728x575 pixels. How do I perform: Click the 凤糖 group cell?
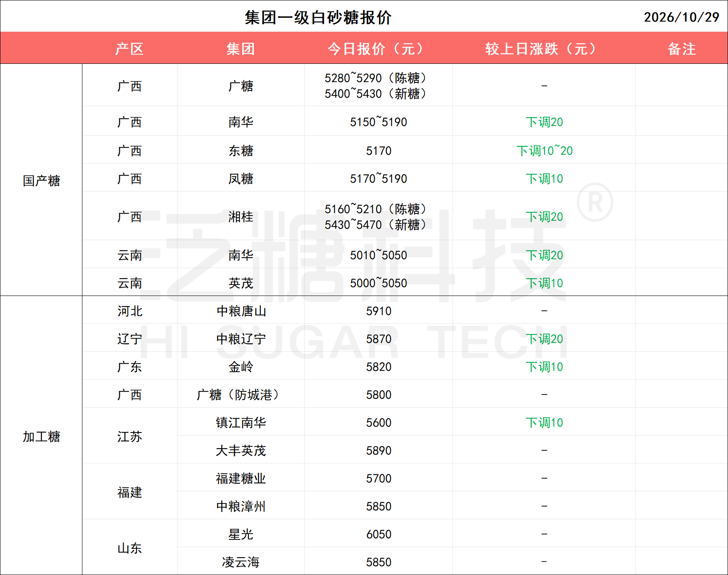tap(241, 178)
